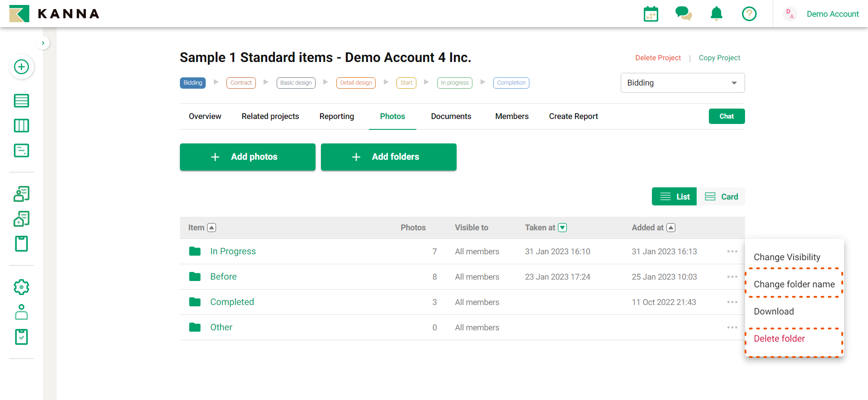Viewport: 868px width, 400px height.
Task: Click the Add photos button
Action: pyautogui.click(x=247, y=157)
